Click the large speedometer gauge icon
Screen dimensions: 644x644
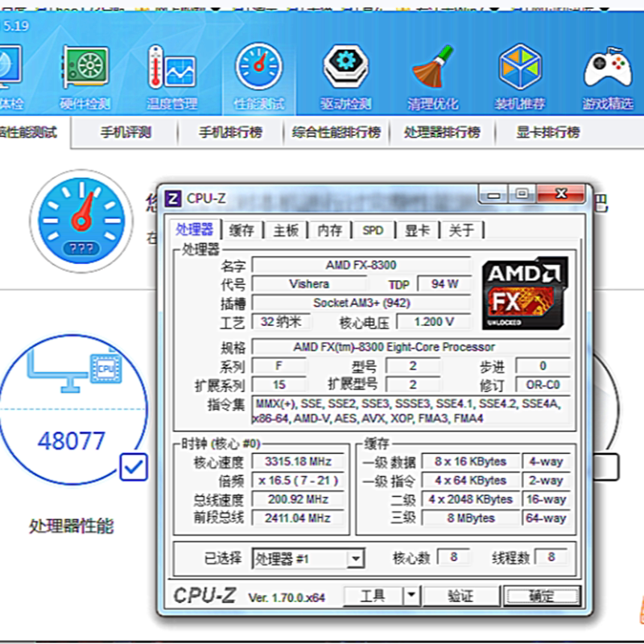[81, 221]
